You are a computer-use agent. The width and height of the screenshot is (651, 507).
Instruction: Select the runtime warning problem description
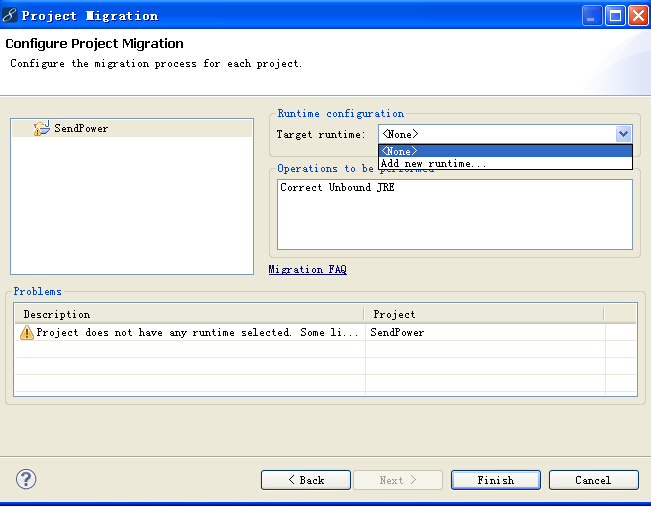coord(198,332)
